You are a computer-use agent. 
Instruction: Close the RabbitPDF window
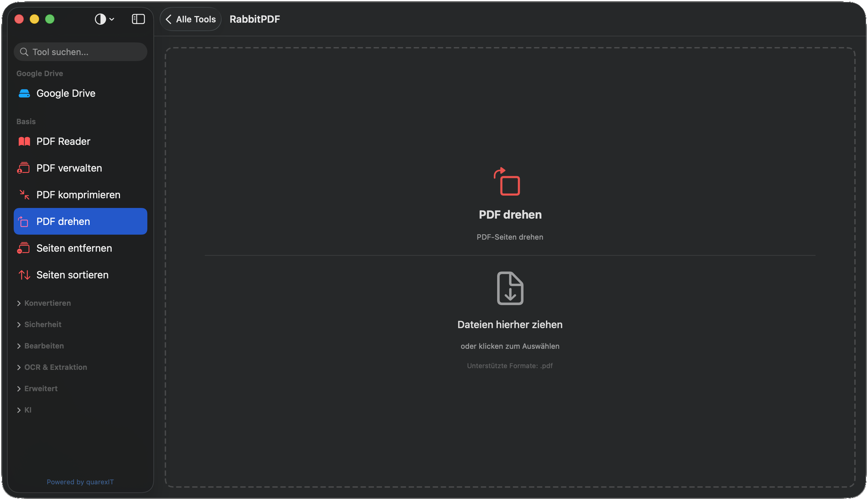[19, 19]
